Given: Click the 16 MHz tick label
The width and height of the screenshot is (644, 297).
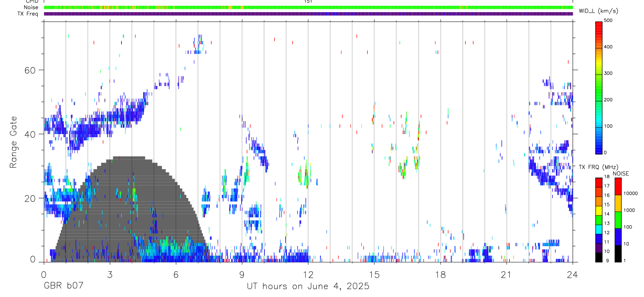Looking at the screenshot, I should click(x=607, y=195).
